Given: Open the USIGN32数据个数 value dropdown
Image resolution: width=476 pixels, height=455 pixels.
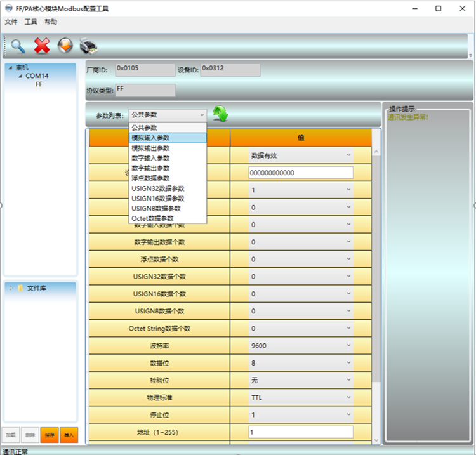Looking at the screenshot, I should pyautogui.click(x=301, y=277).
